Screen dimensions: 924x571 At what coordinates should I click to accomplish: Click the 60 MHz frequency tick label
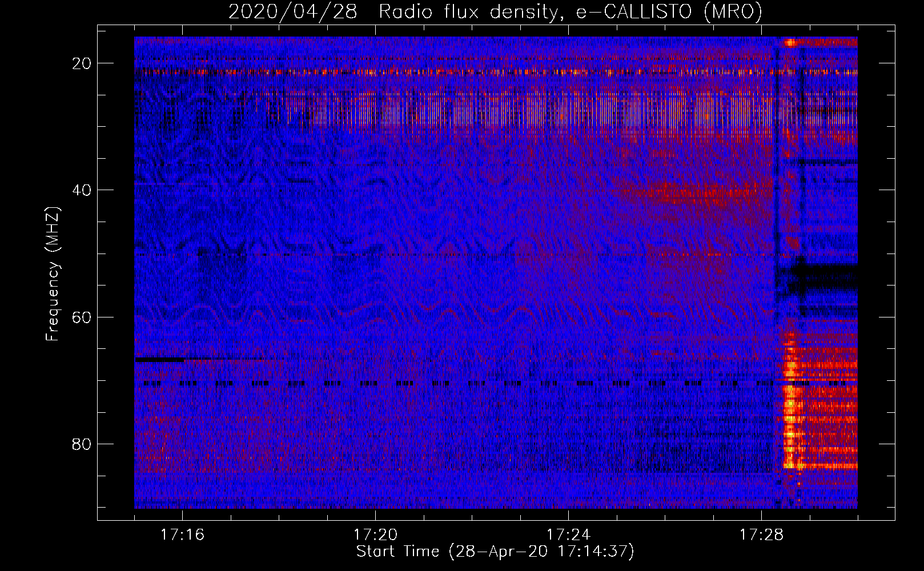(x=82, y=317)
